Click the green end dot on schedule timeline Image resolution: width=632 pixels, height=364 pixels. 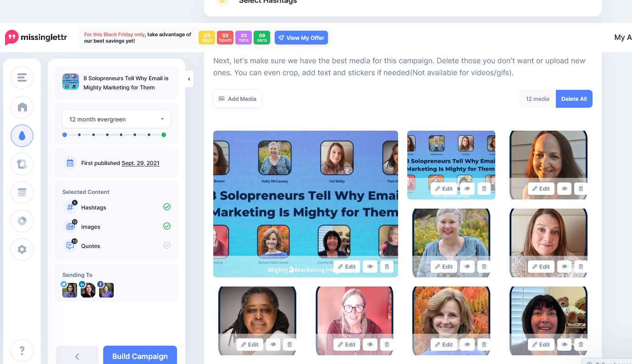(164, 135)
